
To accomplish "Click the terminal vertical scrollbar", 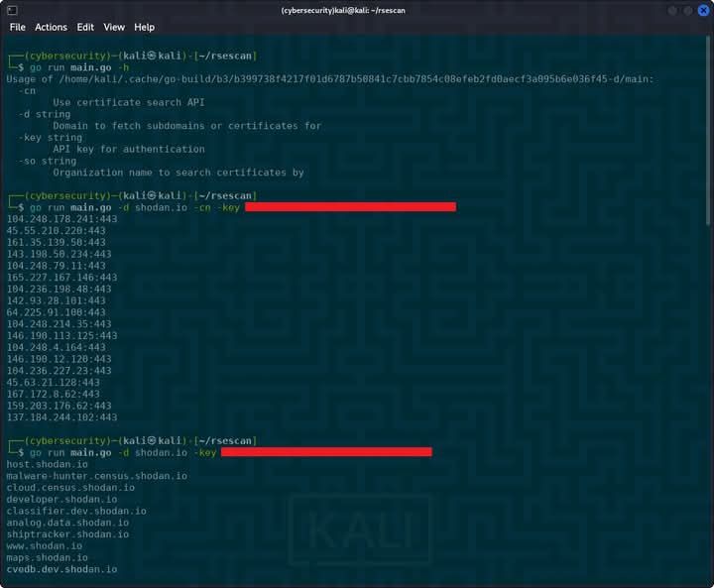I will [708, 130].
